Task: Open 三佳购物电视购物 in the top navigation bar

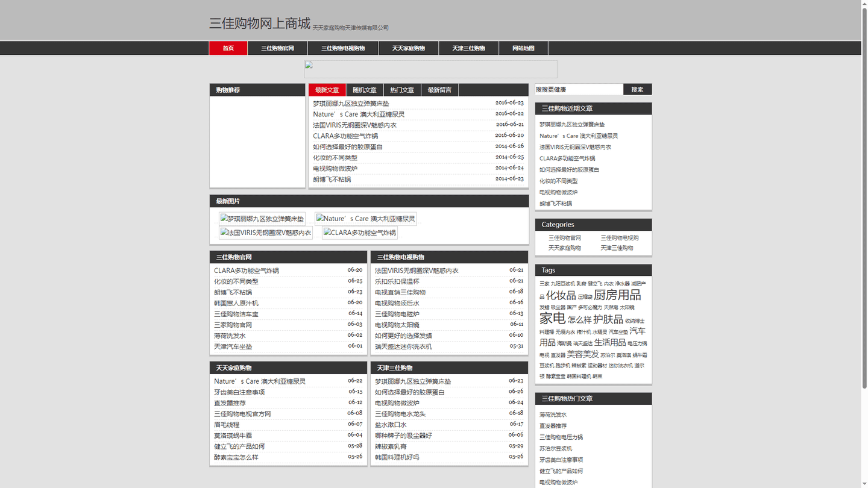Action: (343, 48)
